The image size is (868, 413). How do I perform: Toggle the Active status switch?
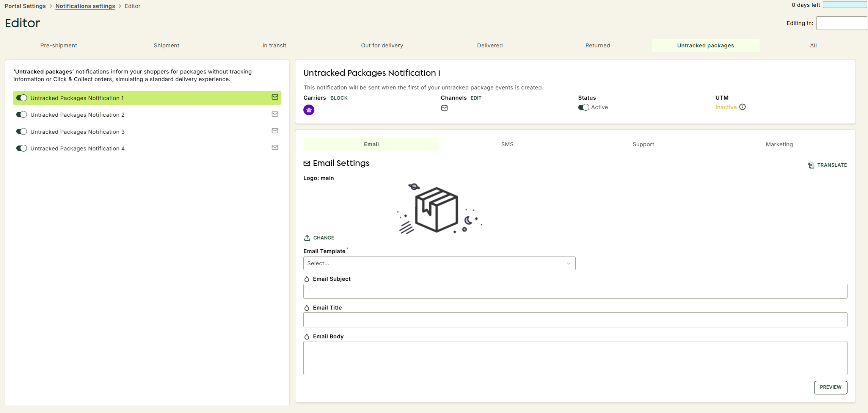[x=584, y=107]
